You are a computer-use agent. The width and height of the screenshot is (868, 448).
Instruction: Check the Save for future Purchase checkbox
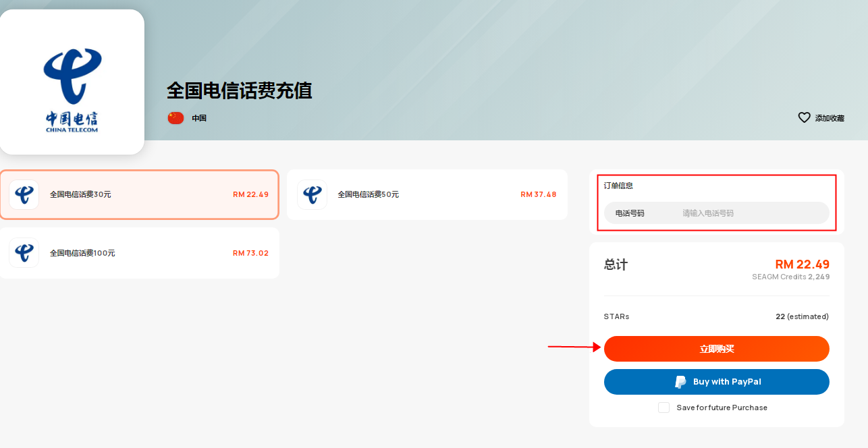pos(664,408)
